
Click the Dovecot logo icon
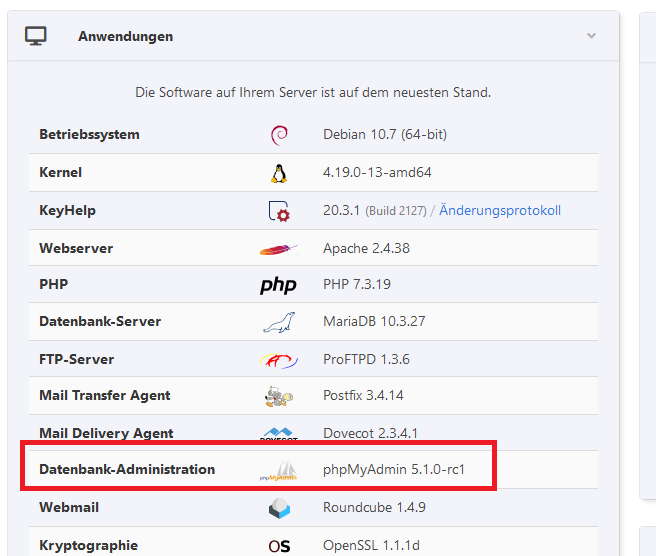(x=279, y=434)
